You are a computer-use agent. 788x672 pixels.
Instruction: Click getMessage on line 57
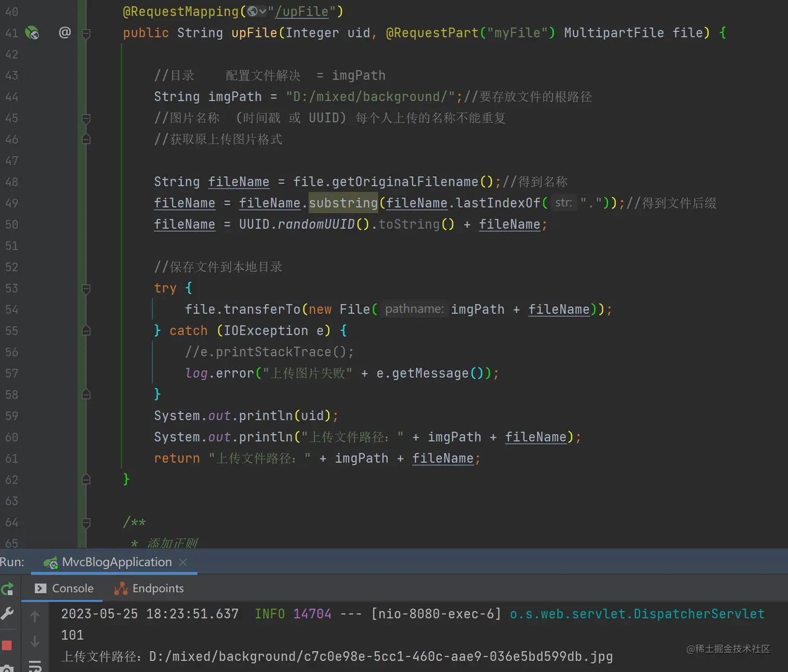[430, 374]
